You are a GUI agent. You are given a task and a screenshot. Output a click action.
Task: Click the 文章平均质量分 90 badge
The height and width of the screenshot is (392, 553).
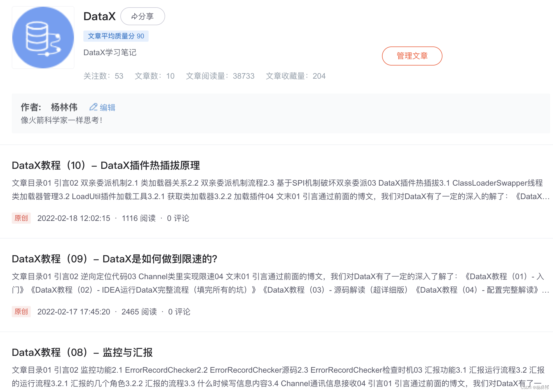click(116, 36)
